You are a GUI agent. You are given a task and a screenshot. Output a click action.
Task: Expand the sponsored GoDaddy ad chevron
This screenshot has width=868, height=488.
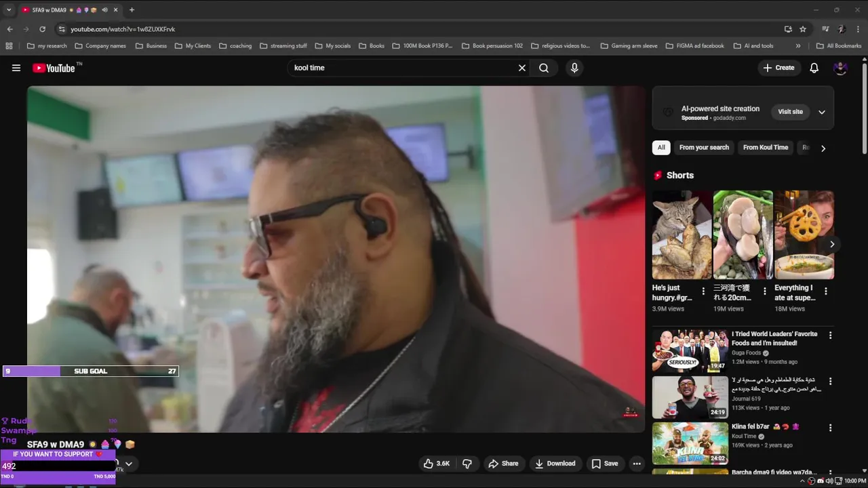click(821, 113)
